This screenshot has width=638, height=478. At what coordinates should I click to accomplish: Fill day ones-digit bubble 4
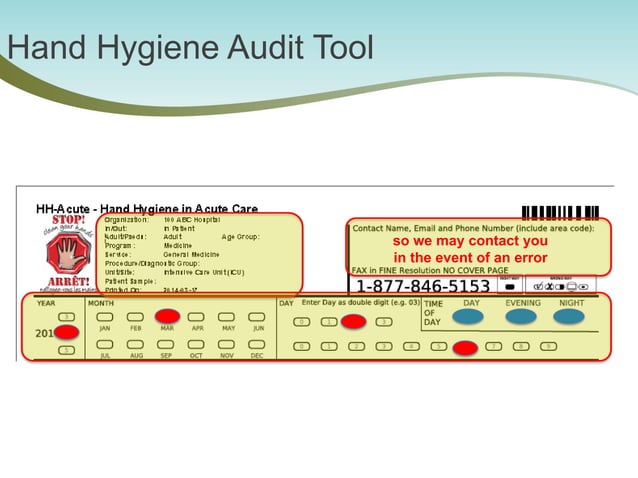click(411, 347)
